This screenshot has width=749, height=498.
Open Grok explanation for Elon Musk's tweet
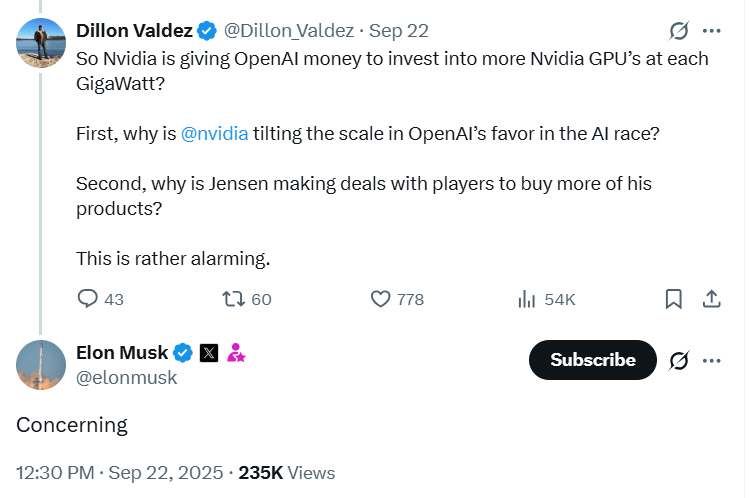(678, 360)
